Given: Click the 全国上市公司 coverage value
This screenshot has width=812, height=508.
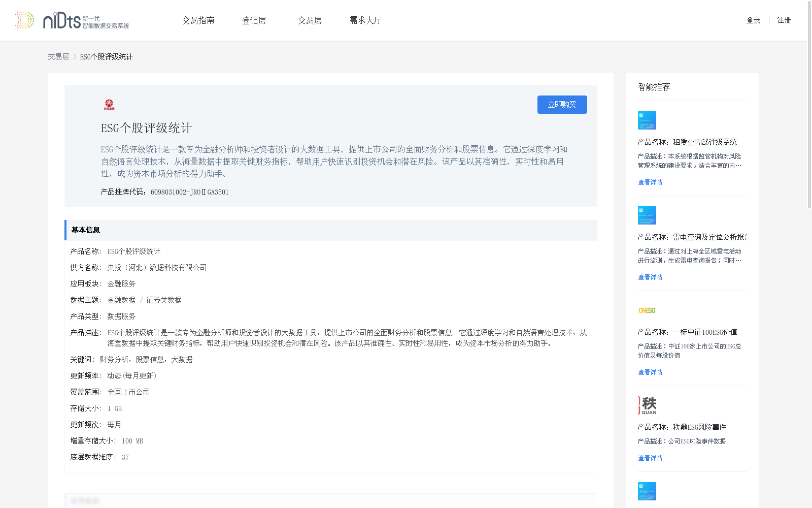Looking at the screenshot, I should pyautogui.click(x=128, y=392).
